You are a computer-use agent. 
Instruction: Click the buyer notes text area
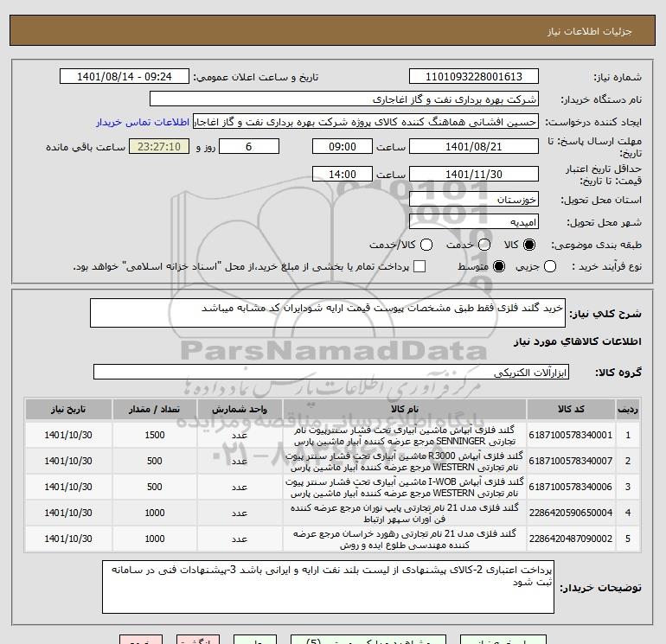coord(328,587)
